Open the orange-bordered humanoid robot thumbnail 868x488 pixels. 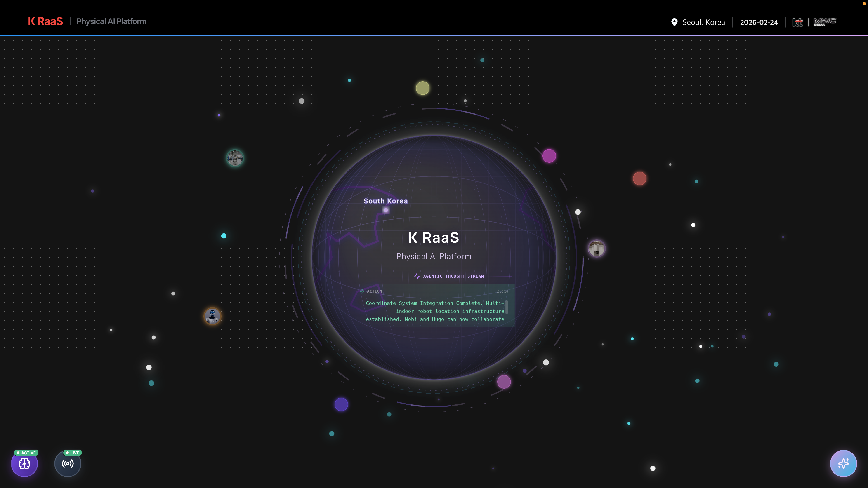click(212, 316)
